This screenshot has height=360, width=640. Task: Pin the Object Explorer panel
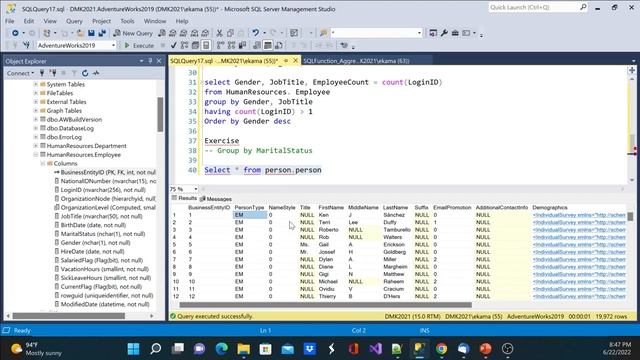[x=150, y=61]
